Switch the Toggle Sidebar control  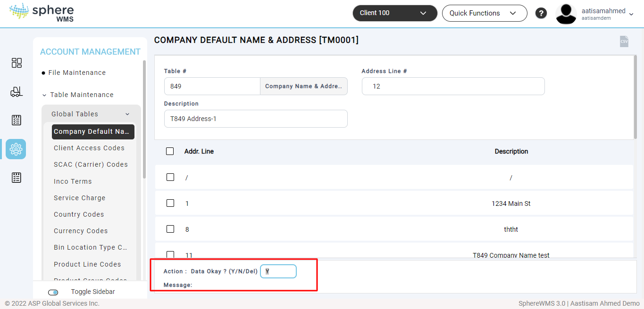click(x=53, y=292)
